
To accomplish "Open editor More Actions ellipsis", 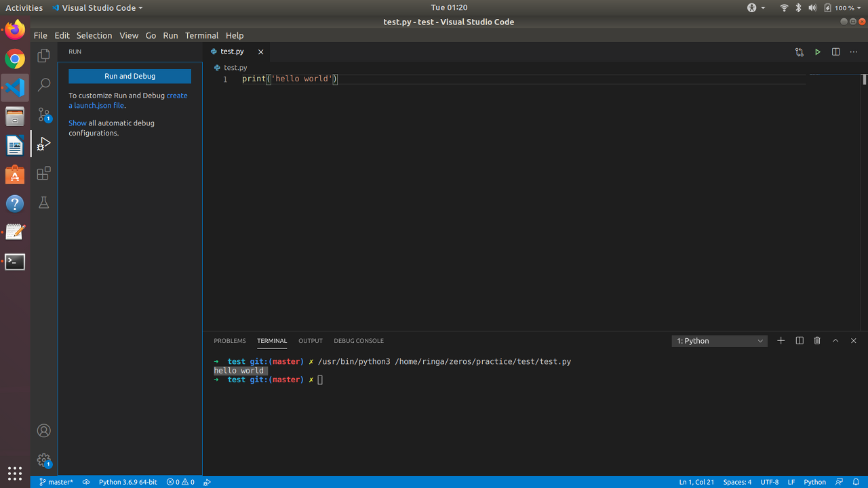I will (x=854, y=52).
